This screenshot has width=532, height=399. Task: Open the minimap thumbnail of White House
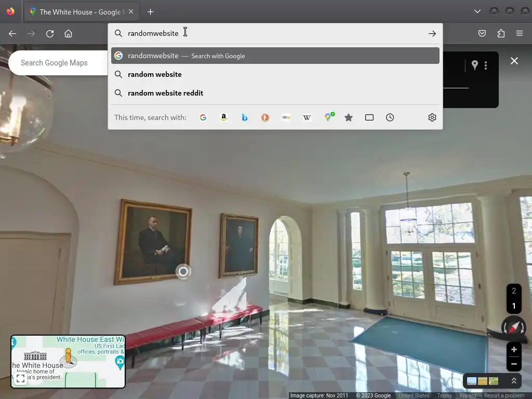point(68,362)
